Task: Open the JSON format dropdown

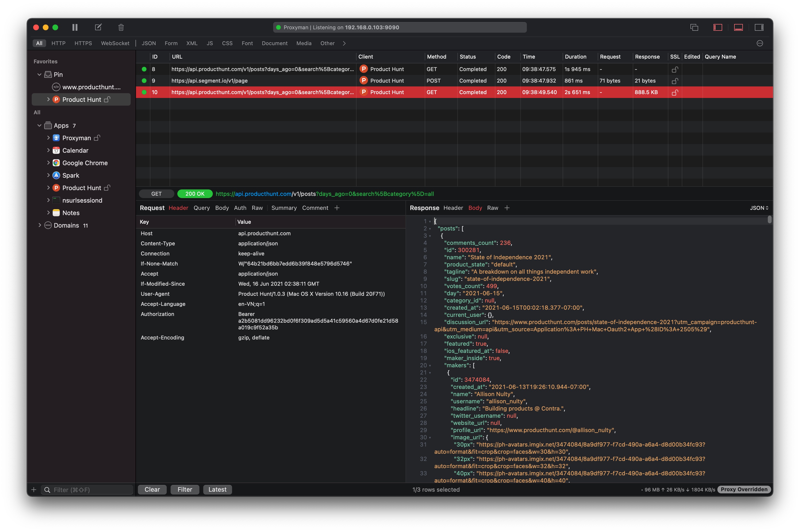Action: (x=759, y=208)
